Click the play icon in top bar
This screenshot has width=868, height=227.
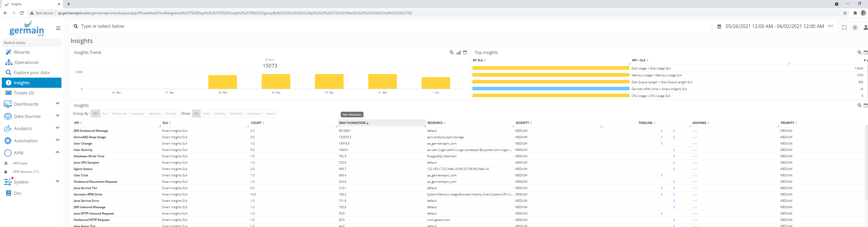click(x=855, y=27)
